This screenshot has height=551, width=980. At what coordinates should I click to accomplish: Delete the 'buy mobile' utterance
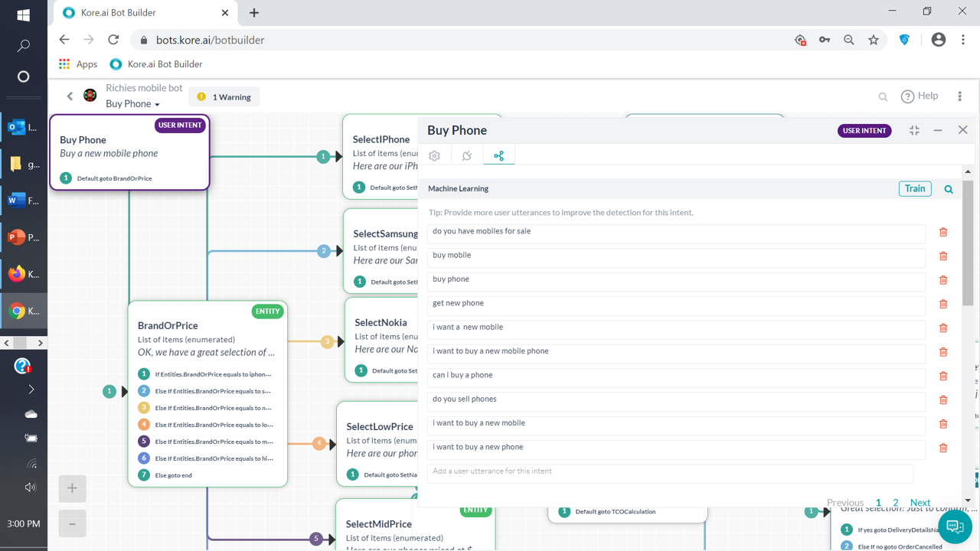943,256
